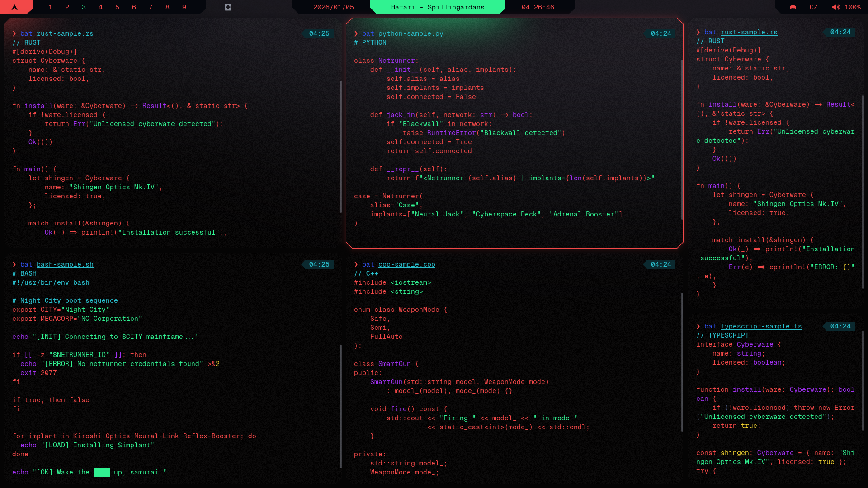Click the cpp-sample.cpp file link

coord(406,264)
